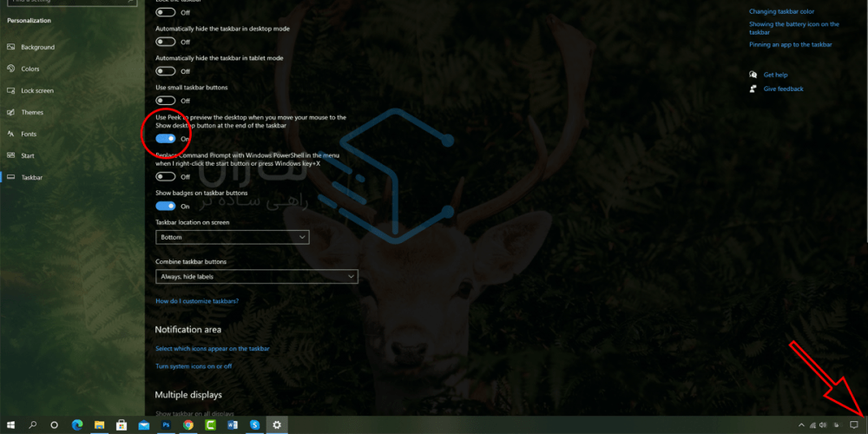Click the Lock screen sidebar icon
This screenshot has height=434, width=868.
[10, 90]
